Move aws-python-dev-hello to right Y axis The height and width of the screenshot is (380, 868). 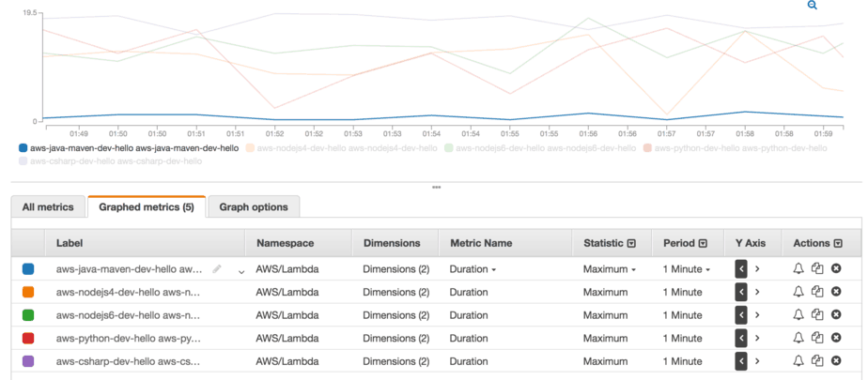tap(757, 338)
